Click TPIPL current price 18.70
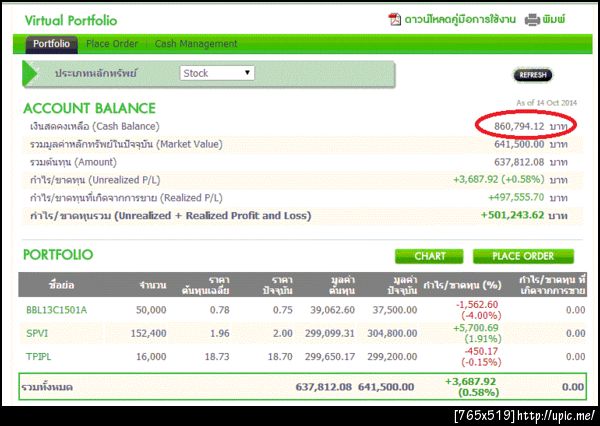The height and width of the screenshot is (426, 600). click(x=280, y=357)
